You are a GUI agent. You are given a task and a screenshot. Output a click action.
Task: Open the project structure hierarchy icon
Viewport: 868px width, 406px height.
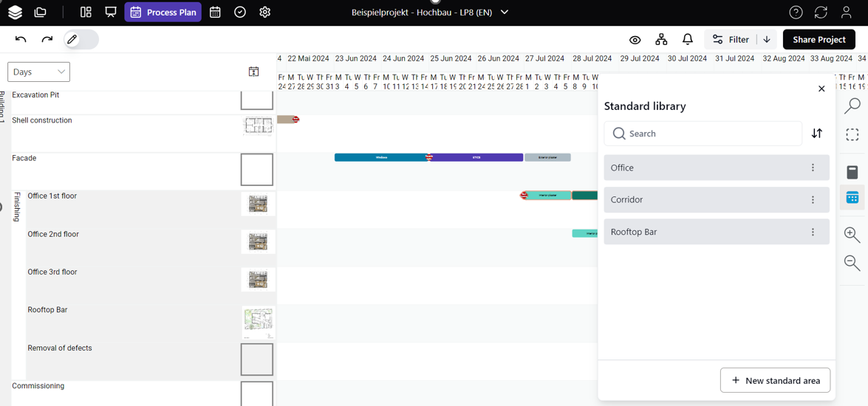(661, 39)
